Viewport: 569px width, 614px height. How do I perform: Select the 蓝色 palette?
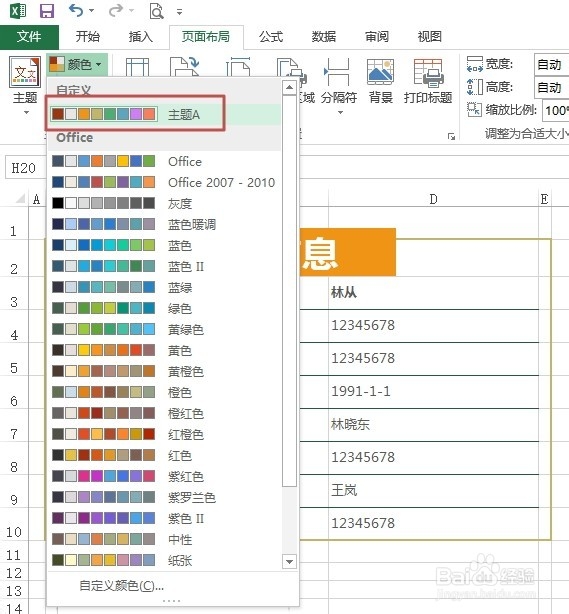click(x=164, y=246)
